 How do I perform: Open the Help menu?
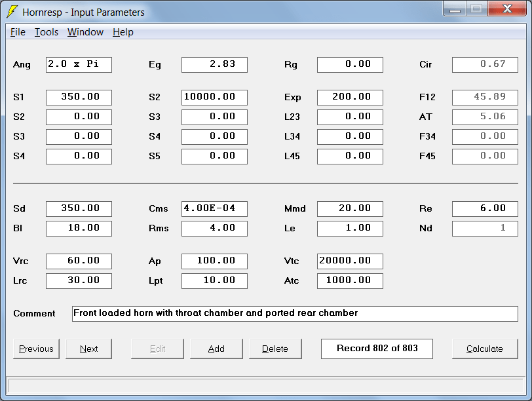click(x=123, y=32)
